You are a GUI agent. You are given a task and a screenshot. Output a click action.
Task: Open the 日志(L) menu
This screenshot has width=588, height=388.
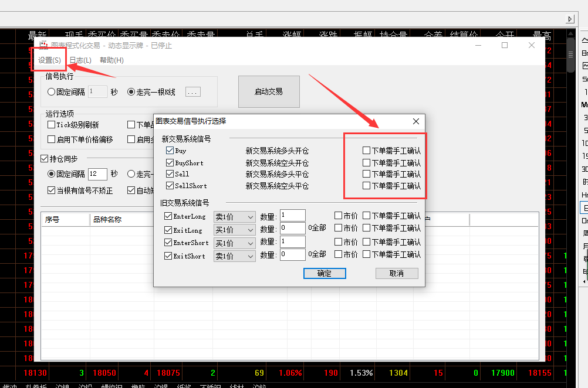(x=80, y=60)
